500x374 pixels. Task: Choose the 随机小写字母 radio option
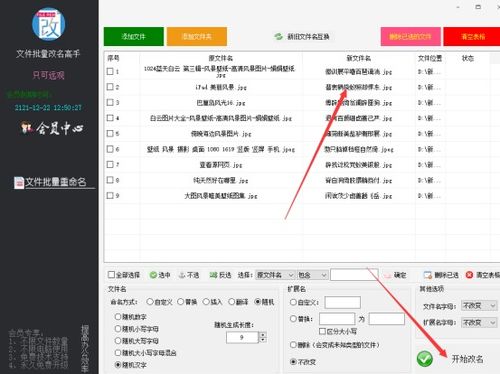point(118,329)
